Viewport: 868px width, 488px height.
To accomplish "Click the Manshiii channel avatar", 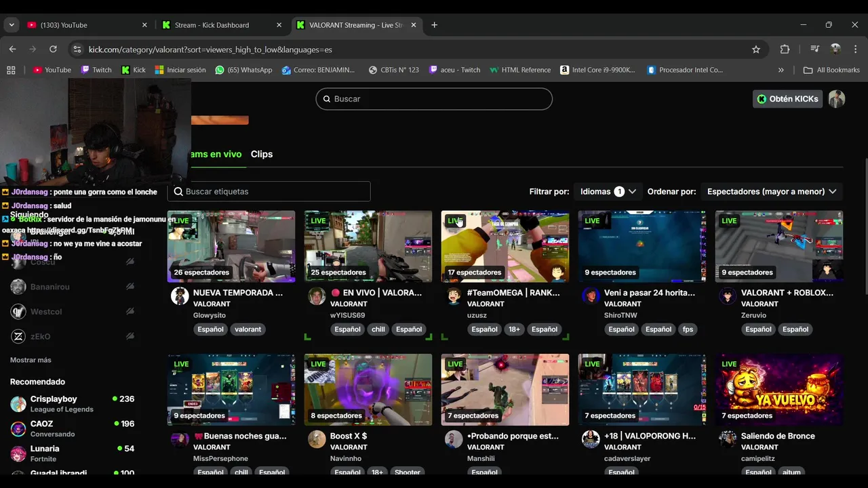I will point(454,439).
